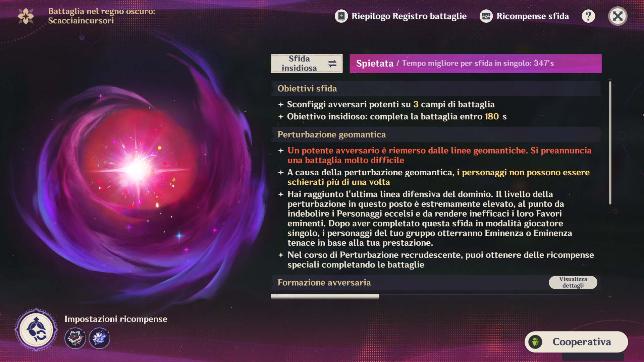This screenshot has width=644, height=362.
Task: Open the Impostazioni ricompense round icon
Action: [36, 330]
